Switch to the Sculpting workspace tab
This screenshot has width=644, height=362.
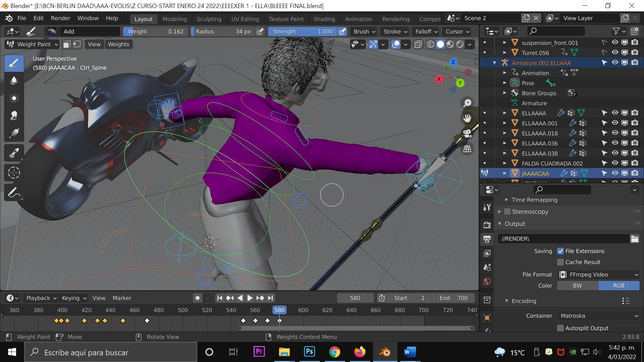[x=209, y=19]
